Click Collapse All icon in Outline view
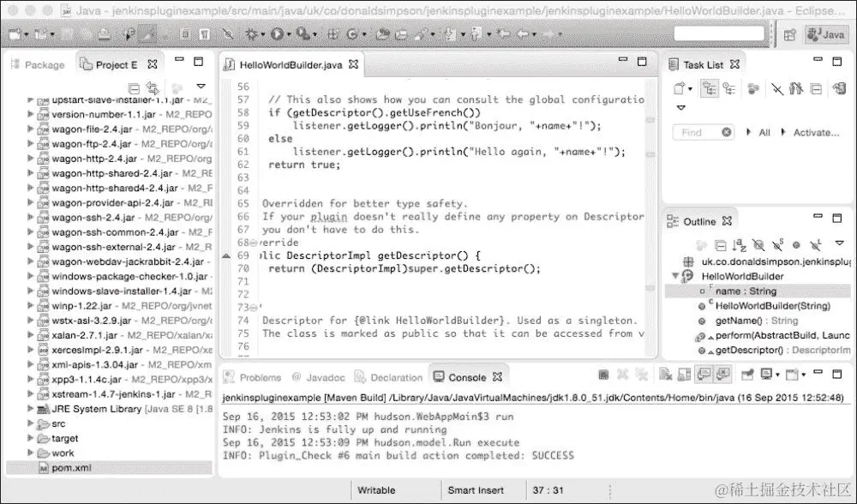 coord(721,245)
